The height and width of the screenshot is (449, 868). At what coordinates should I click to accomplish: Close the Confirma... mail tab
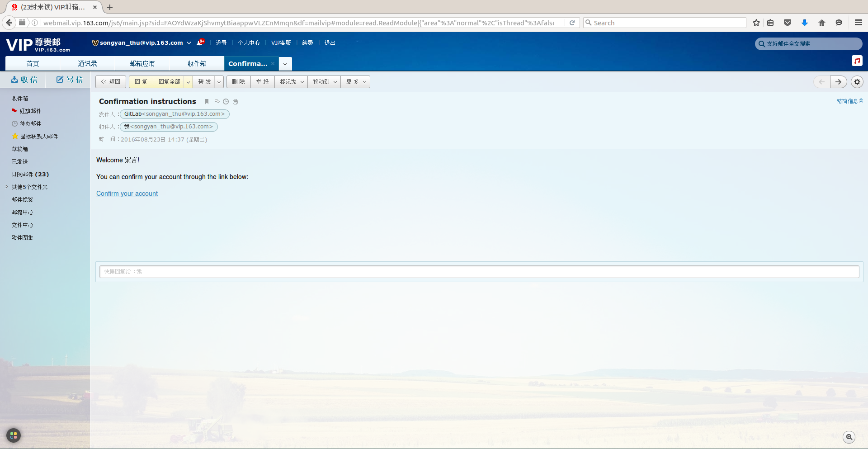273,64
